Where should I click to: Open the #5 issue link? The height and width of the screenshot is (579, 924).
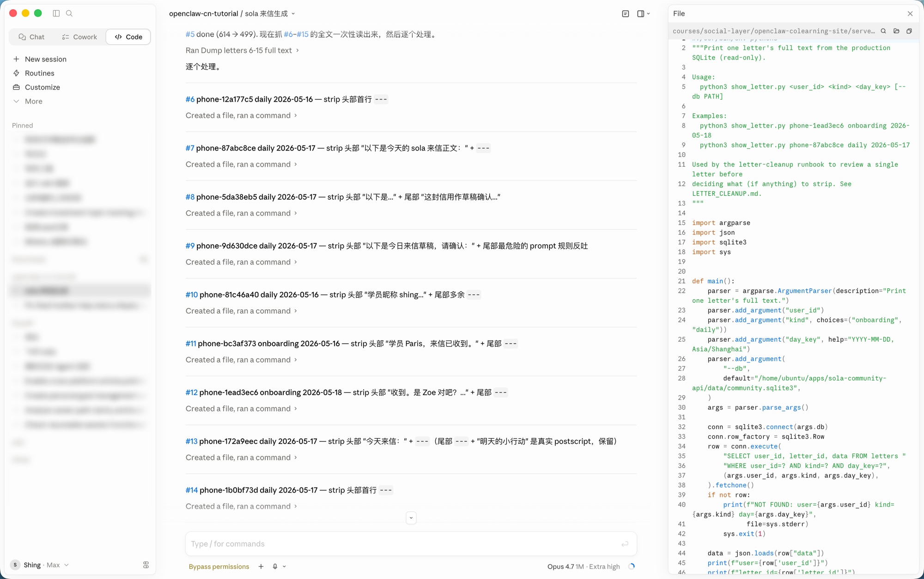190,34
